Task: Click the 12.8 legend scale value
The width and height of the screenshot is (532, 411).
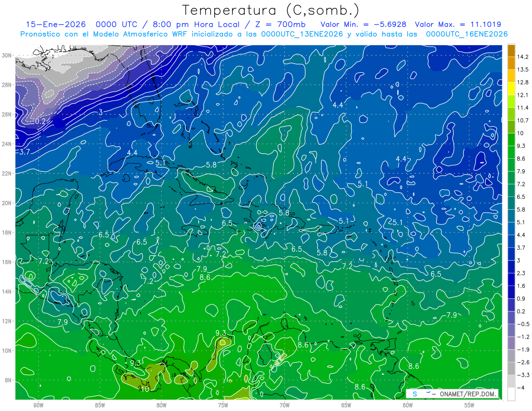Action: tap(523, 82)
